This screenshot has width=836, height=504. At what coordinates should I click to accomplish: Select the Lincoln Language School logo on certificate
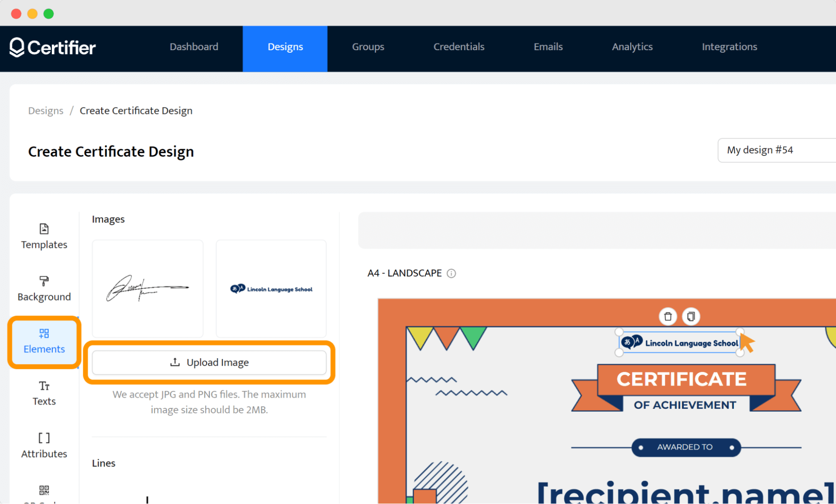tap(680, 343)
